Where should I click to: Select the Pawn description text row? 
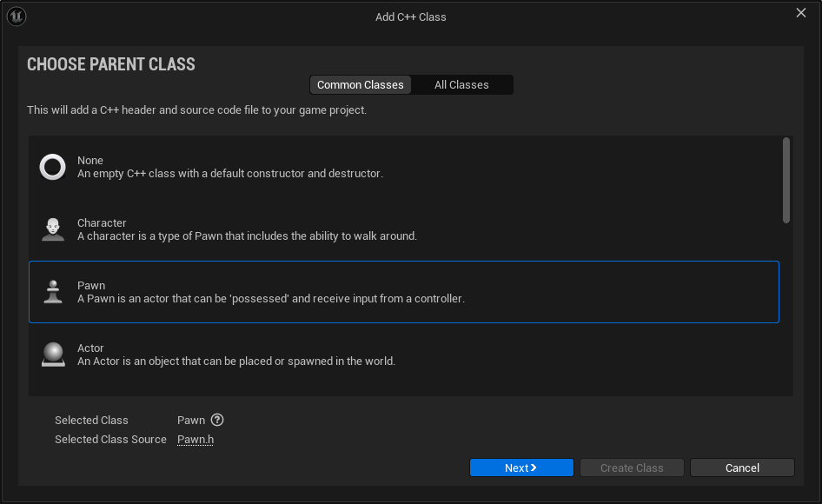271,299
